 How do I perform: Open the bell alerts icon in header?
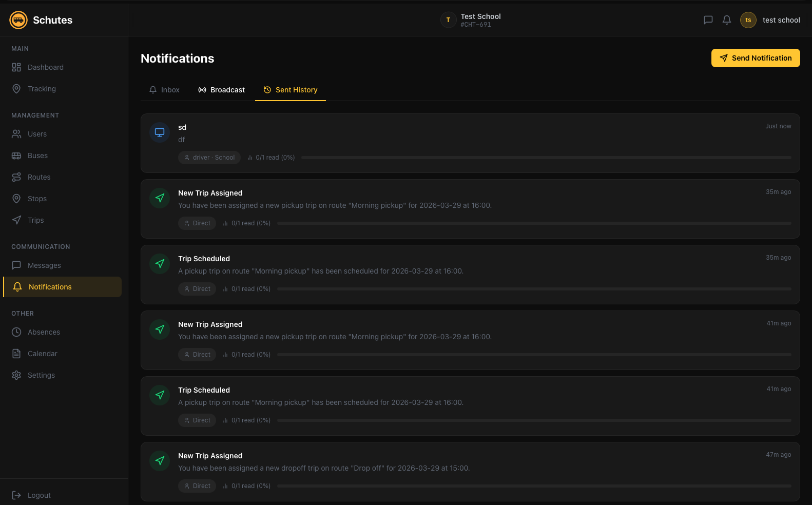pyautogui.click(x=727, y=20)
